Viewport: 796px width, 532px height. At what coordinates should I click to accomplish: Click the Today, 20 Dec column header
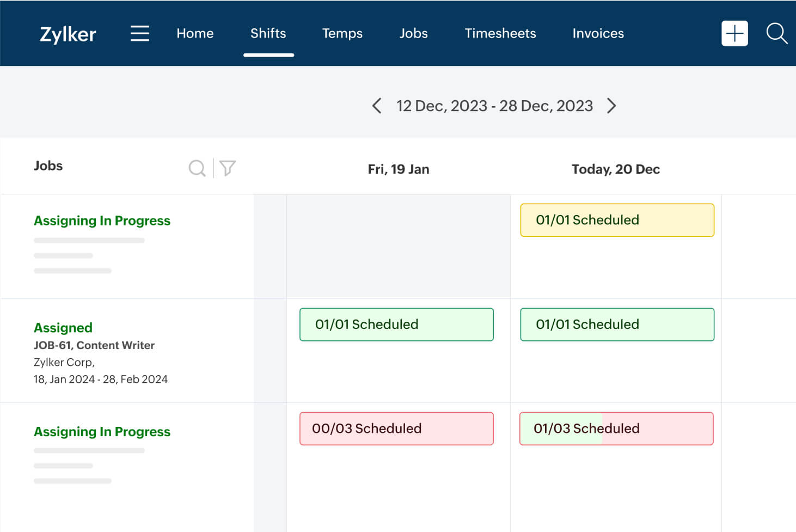tap(616, 169)
